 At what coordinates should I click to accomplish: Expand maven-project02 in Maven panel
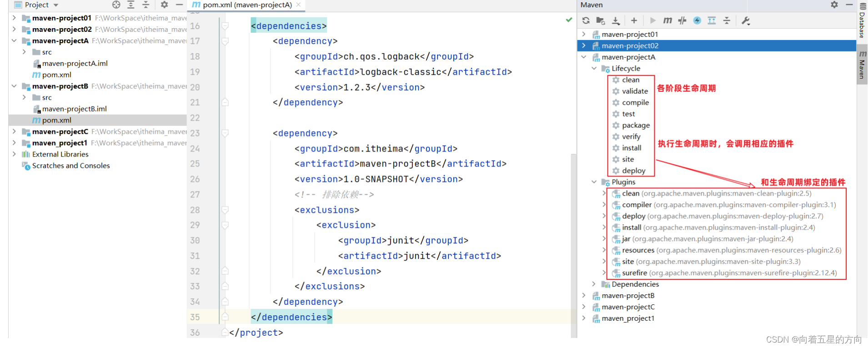584,45
